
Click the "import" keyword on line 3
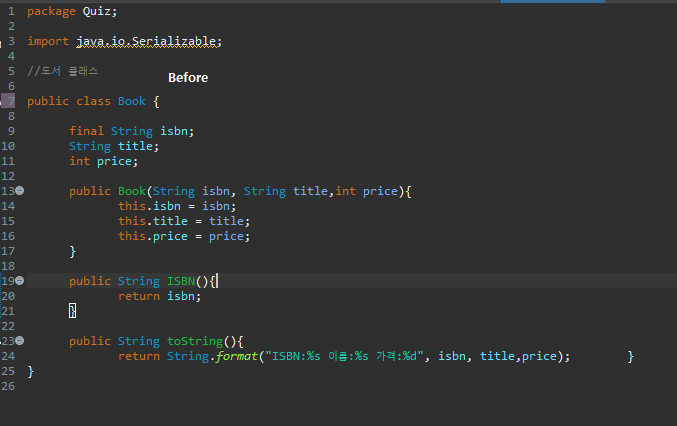coord(48,41)
